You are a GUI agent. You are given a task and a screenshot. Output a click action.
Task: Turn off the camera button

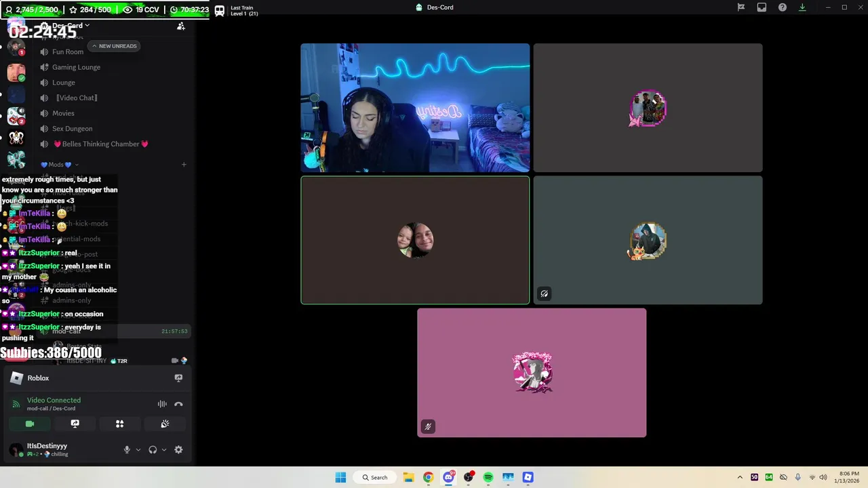pos(30,424)
